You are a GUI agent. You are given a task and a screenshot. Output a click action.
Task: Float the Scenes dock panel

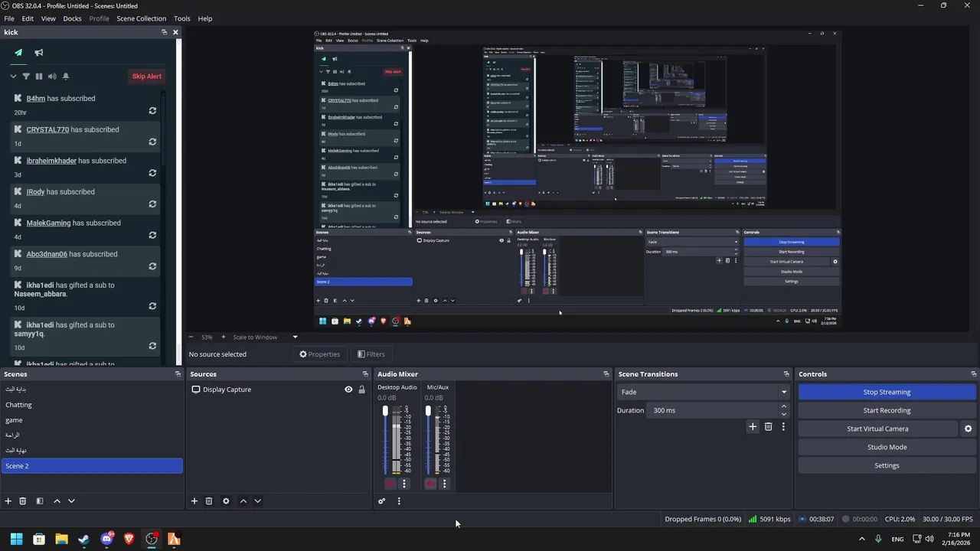coord(178,374)
